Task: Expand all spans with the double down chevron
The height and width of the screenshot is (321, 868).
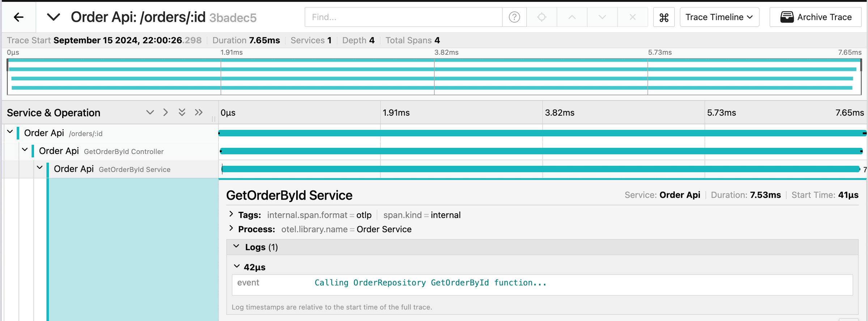Action: (x=182, y=112)
